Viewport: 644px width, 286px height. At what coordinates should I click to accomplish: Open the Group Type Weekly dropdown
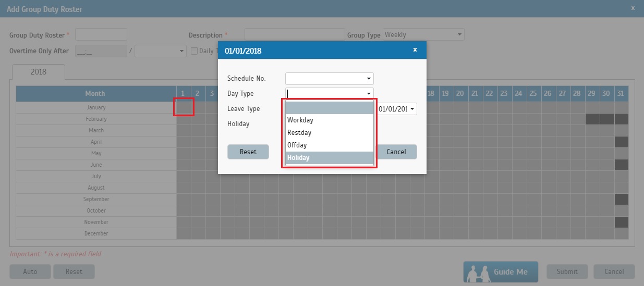pos(459,35)
